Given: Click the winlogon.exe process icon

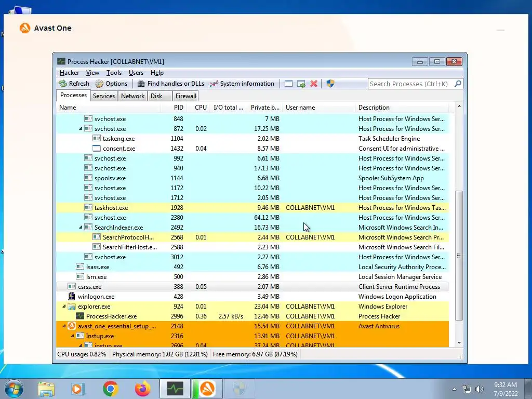Looking at the screenshot, I should pyautogui.click(x=71, y=296).
